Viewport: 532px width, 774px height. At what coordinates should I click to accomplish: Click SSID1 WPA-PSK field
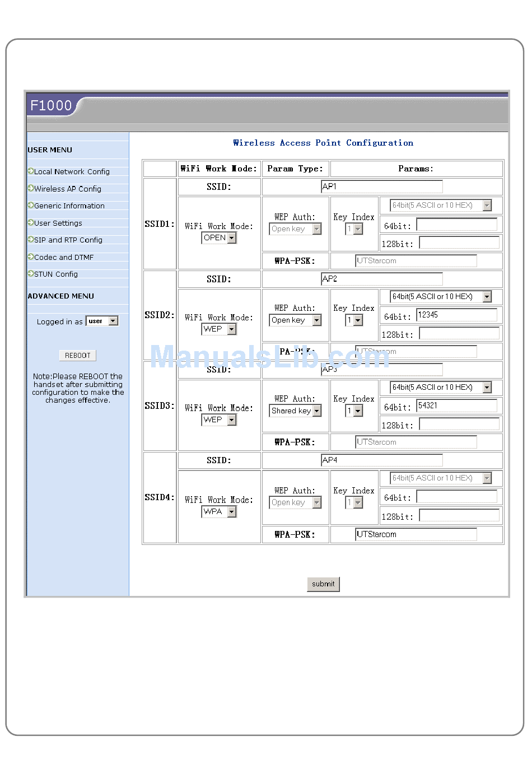click(x=416, y=261)
